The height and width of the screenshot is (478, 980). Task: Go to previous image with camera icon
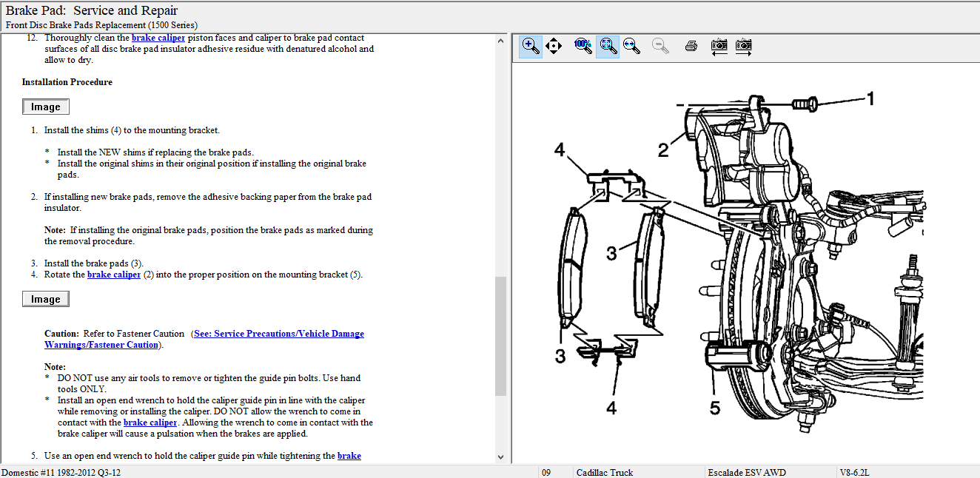click(719, 46)
